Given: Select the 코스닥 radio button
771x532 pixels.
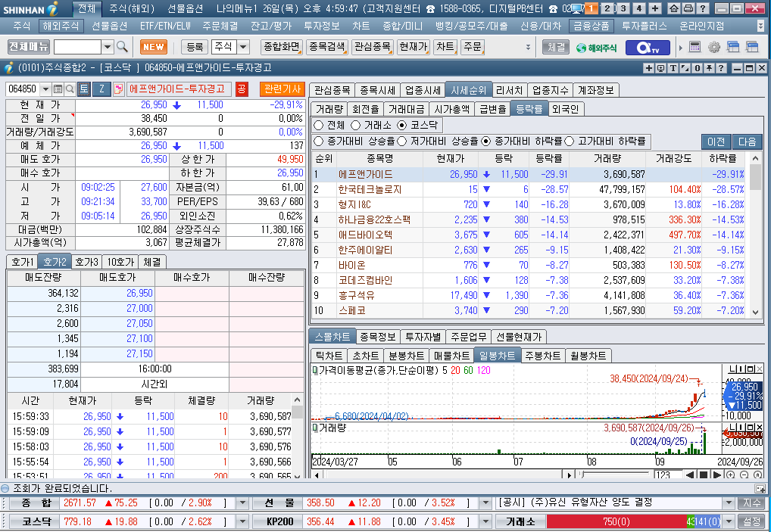Looking at the screenshot, I should coord(402,126).
